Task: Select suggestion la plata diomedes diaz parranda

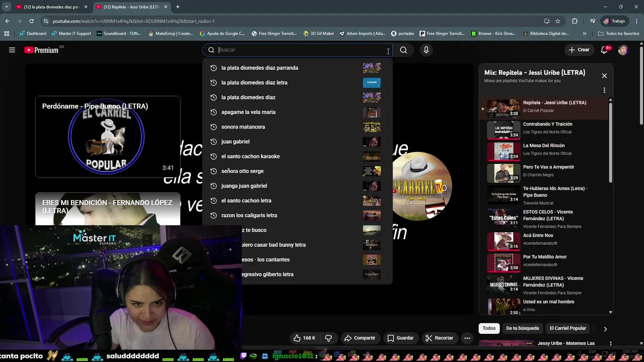Action: pyautogui.click(x=297, y=68)
